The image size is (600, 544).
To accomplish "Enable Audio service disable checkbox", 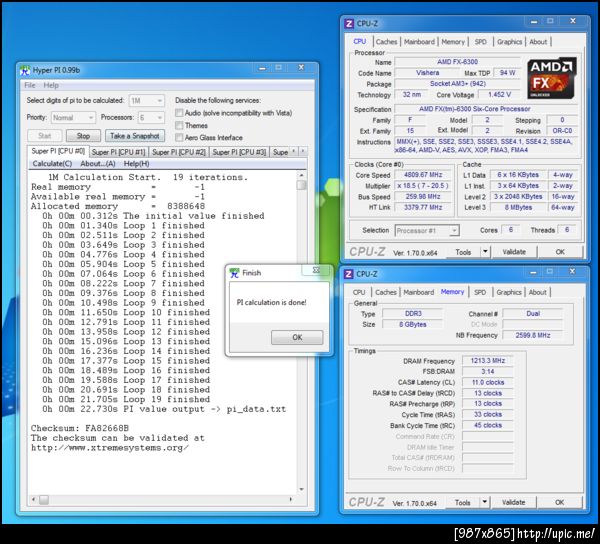I will pyautogui.click(x=179, y=113).
